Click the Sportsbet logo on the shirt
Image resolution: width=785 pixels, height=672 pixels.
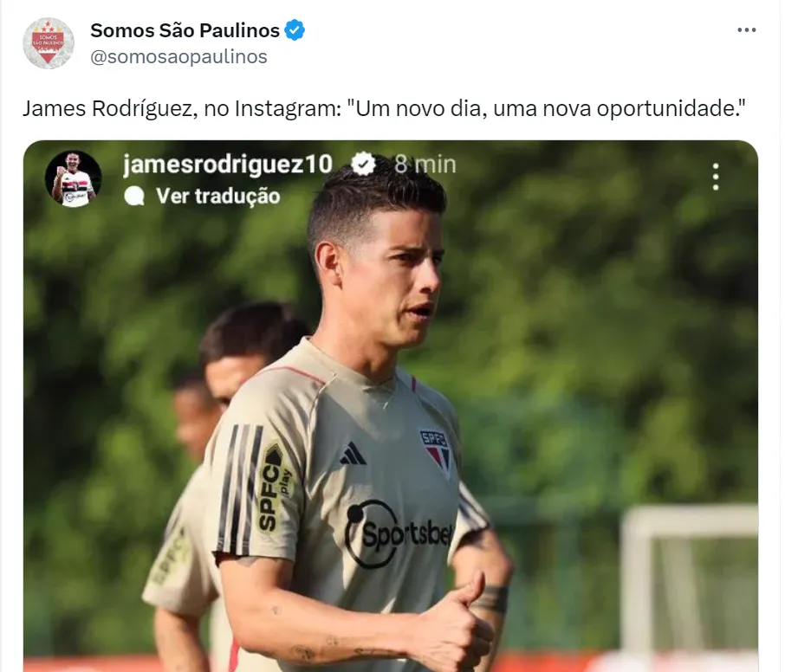click(399, 533)
